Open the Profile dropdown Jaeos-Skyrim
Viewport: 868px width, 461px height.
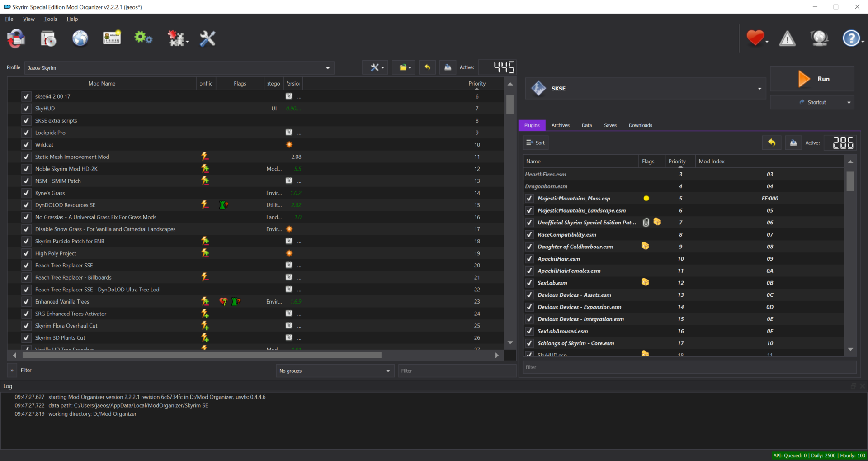(x=179, y=68)
